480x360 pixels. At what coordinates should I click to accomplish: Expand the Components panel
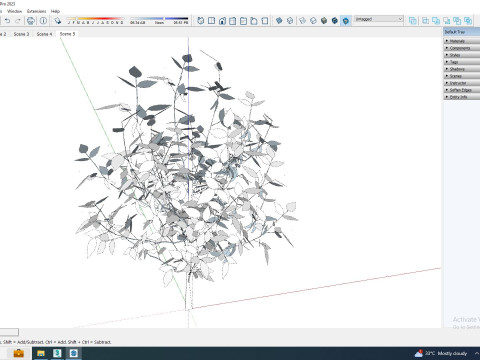(x=462, y=48)
